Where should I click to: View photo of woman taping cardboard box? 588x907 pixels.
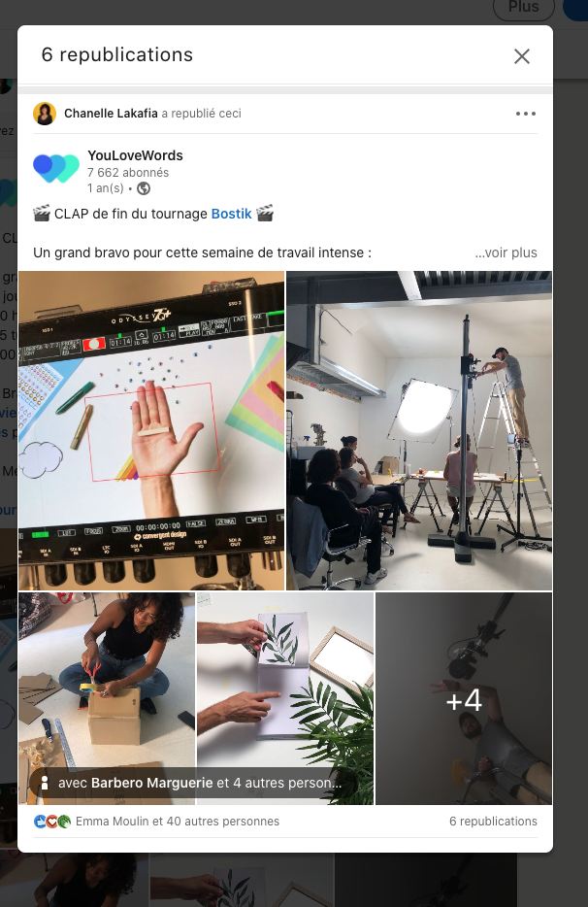[107, 698]
